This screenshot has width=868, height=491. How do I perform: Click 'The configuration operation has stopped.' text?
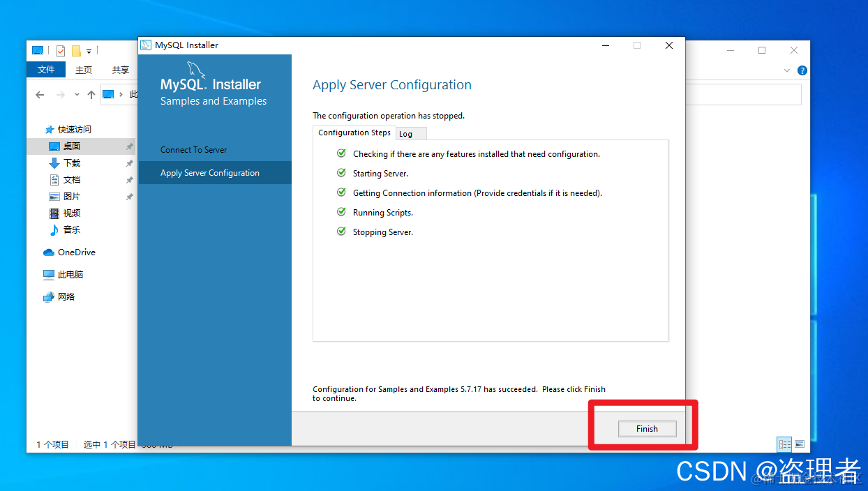tap(389, 116)
